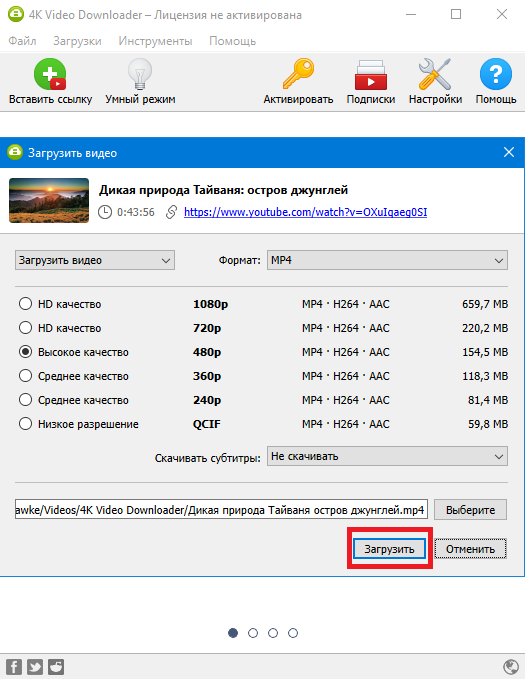Open the Формат MP4 dropdown
The image size is (525, 679).
(x=387, y=260)
